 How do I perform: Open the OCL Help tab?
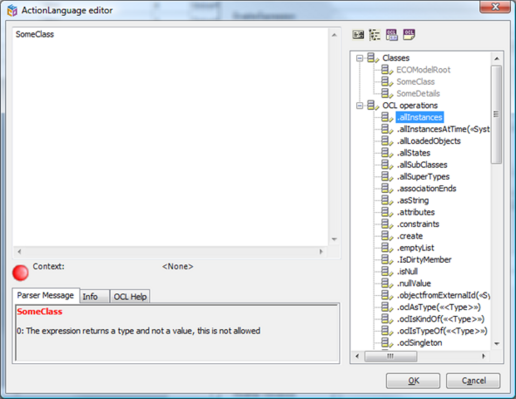[x=130, y=296]
